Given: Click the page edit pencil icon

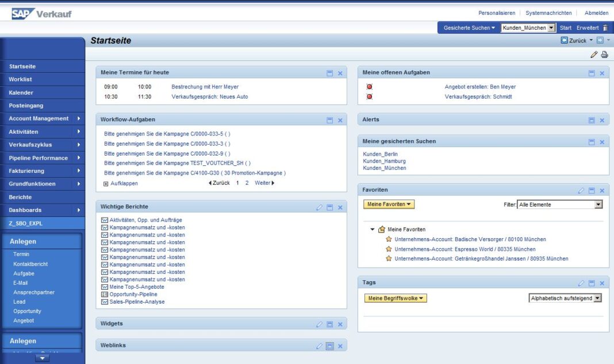Looking at the screenshot, I should tap(594, 55).
